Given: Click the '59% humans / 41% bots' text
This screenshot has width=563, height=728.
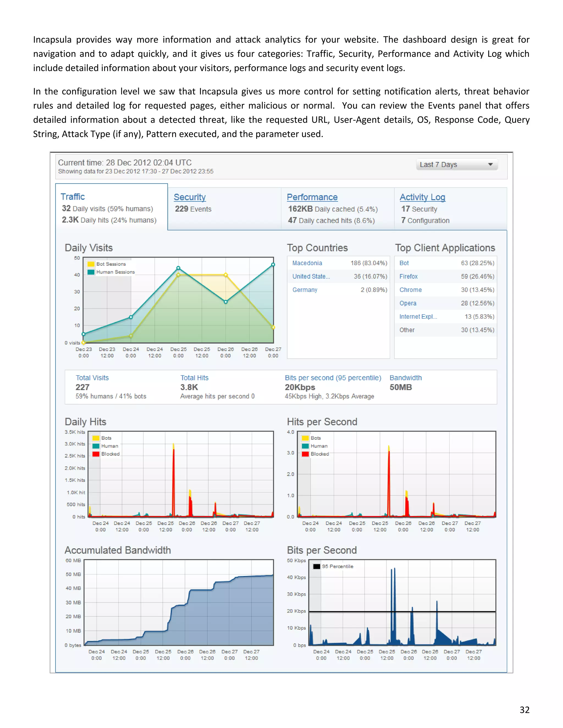Looking at the screenshot, I should pos(111,396).
